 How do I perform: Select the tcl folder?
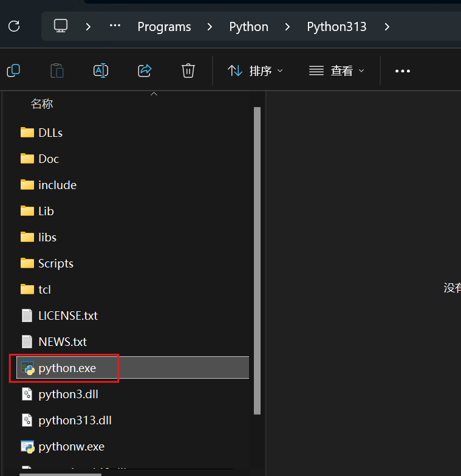[44, 289]
